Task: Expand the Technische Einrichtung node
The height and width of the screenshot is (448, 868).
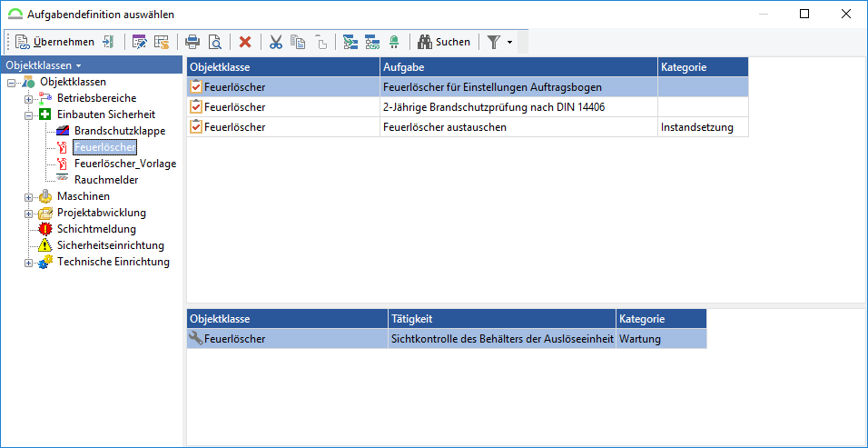Action: (x=29, y=263)
